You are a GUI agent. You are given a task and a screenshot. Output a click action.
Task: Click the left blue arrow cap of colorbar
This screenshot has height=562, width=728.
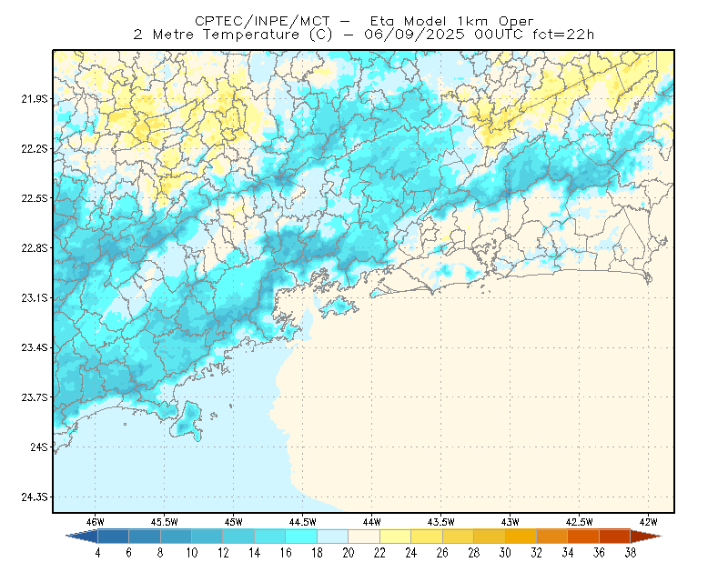(x=82, y=536)
